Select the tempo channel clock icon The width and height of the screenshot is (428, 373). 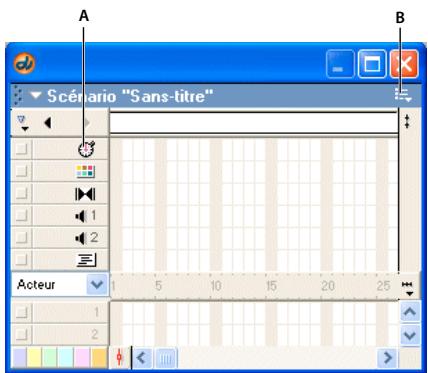86,149
